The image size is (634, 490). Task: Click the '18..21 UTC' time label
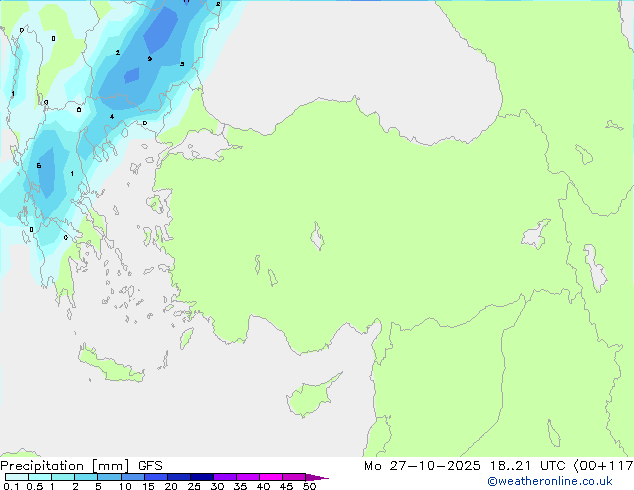tap(527, 466)
